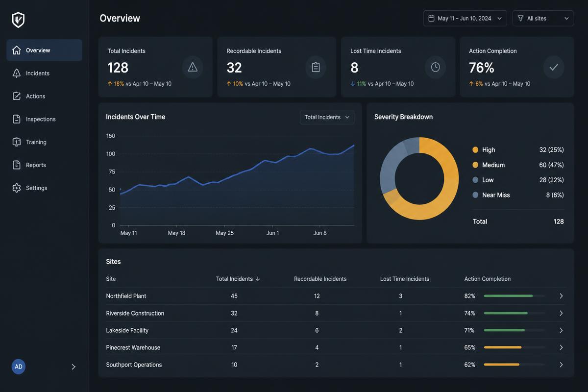Click the AD user avatar
The image size is (588, 392).
click(x=19, y=367)
